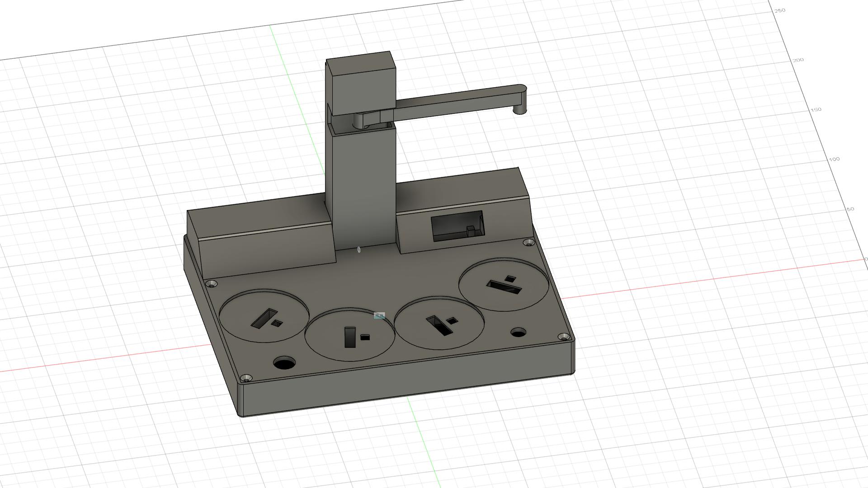Select the box cap atop the tower

360,84
